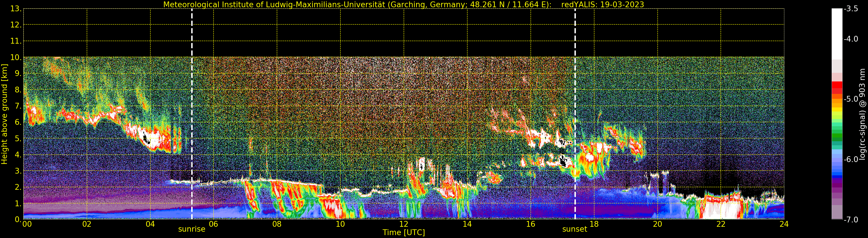
Task: Click the '3.' tick on the height axis
Action: point(18,171)
